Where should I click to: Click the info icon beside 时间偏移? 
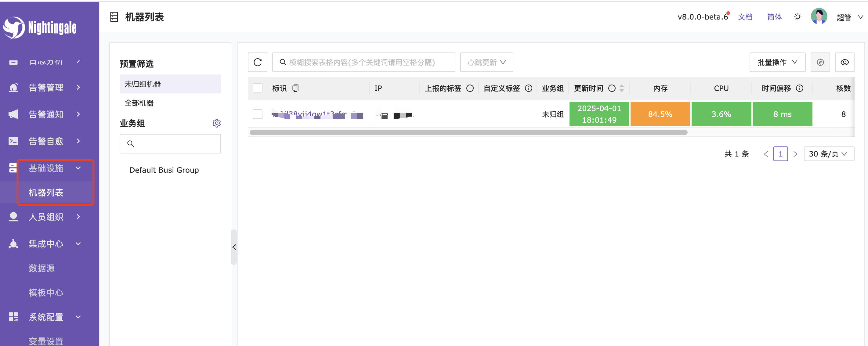tap(800, 88)
